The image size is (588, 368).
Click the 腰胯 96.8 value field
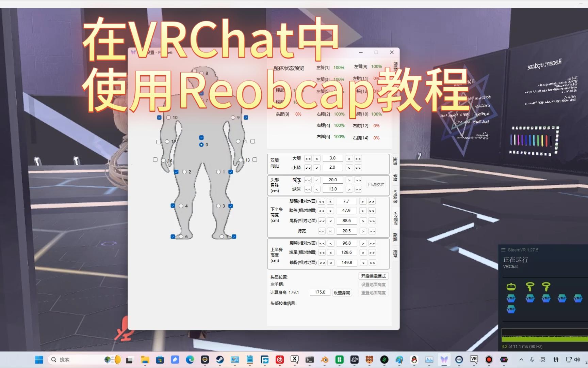(x=346, y=243)
